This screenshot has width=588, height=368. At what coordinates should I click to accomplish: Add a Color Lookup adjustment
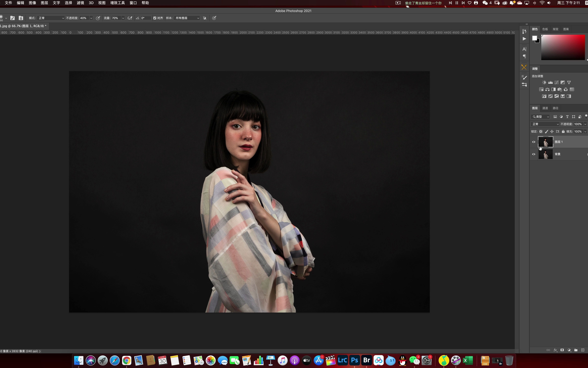pyautogui.click(x=572, y=89)
